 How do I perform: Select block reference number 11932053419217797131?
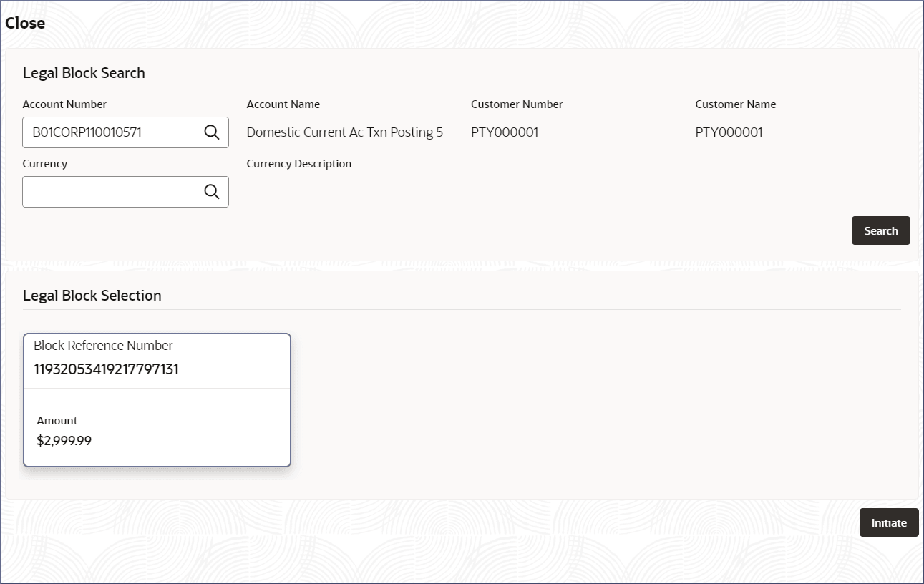pyautogui.click(x=106, y=369)
